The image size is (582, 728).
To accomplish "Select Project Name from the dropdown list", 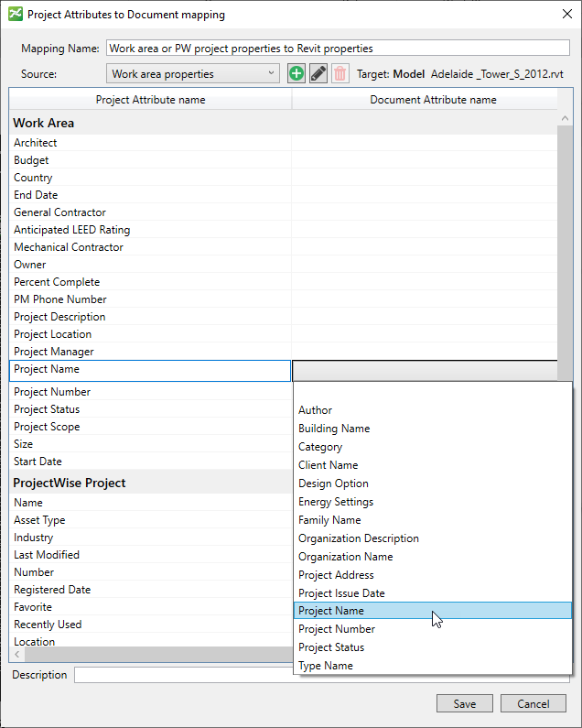I will point(331,611).
